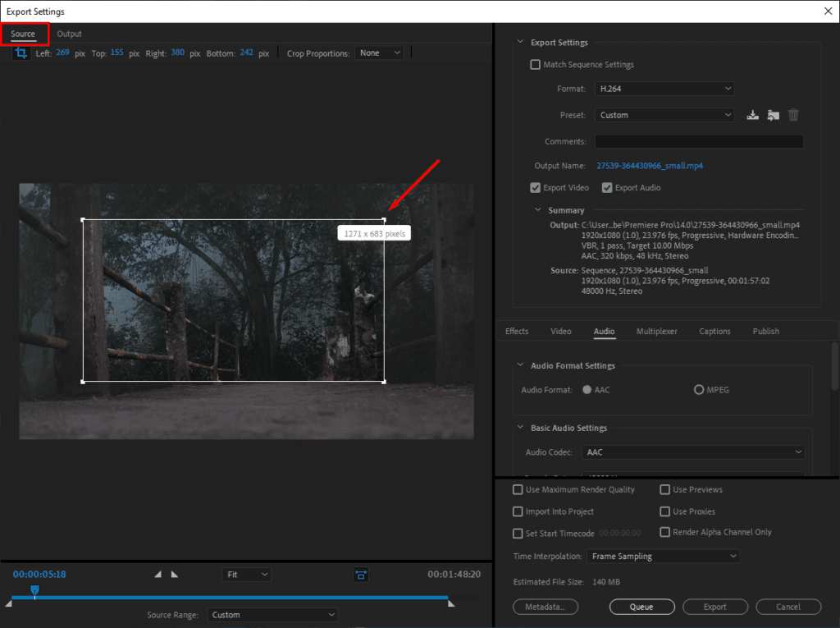This screenshot has height=628, width=840.
Task: Toggle the aspect ratio correction icon
Action: (360, 575)
